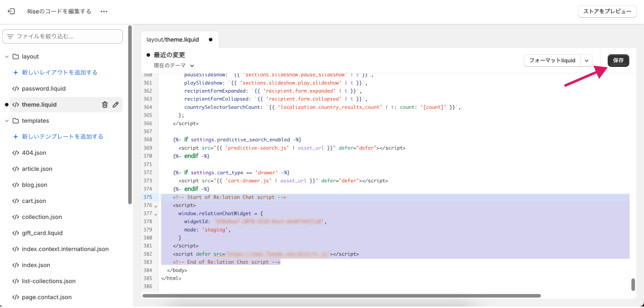Viewport: 644px width, 308px height.
Task: Collapse the layout folder chevron
Action: 7,57
